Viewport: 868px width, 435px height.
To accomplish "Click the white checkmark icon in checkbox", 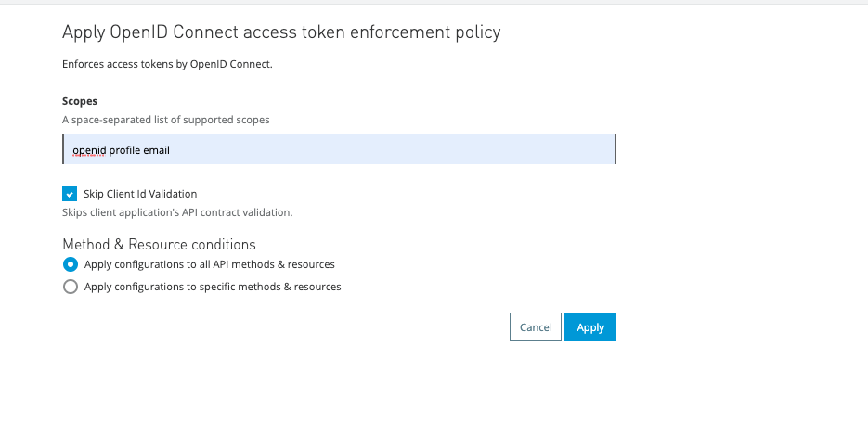I will 70,194.
